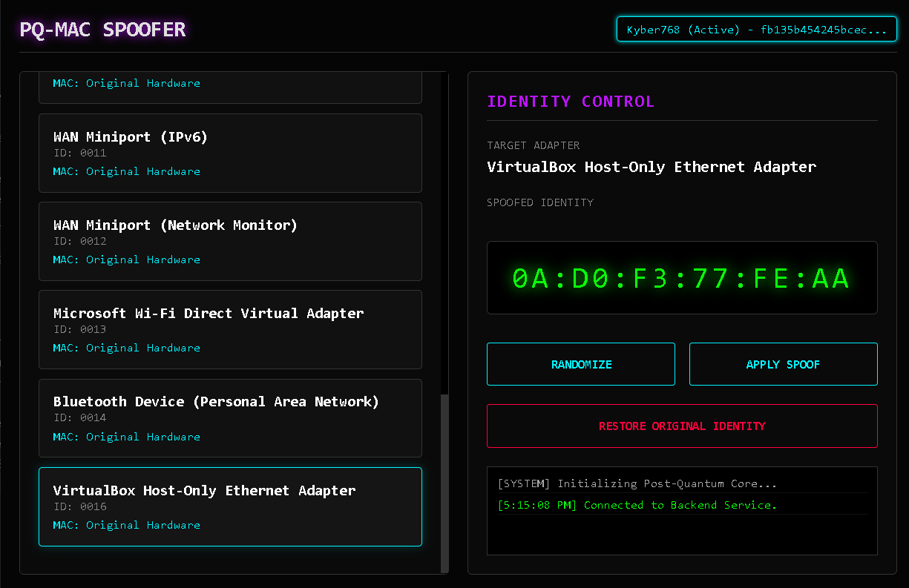
Task: Click RESTORE ORIGINAL IDENTITY button
Action: point(682,426)
